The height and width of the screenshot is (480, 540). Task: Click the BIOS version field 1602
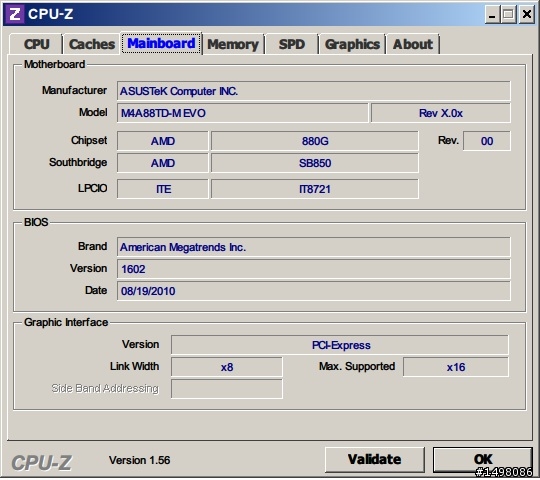click(x=313, y=269)
